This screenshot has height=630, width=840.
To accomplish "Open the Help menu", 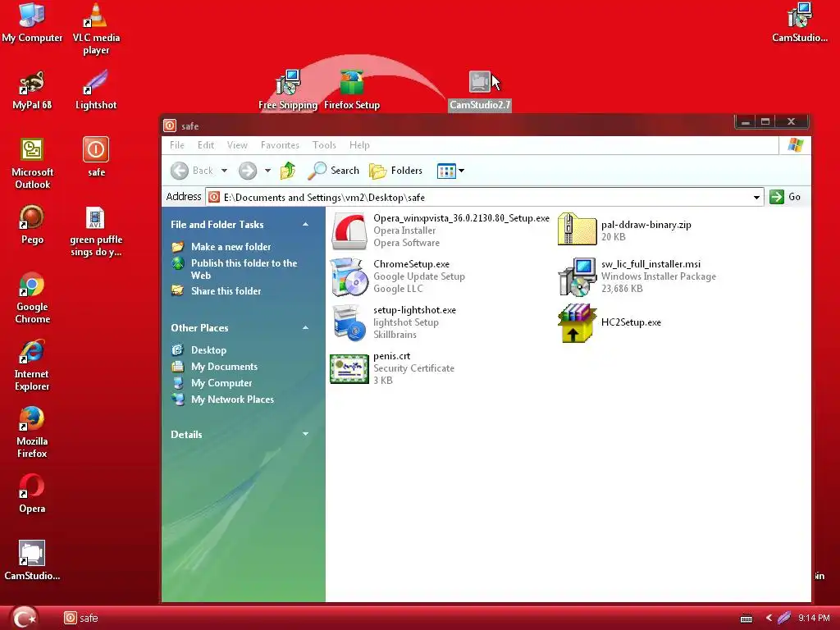I will click(359, 144).
